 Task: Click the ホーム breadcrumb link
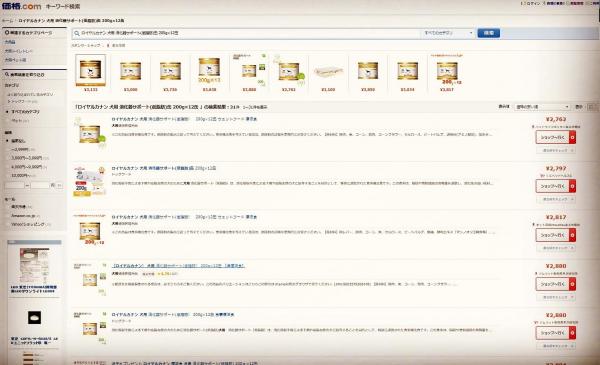coord(7,21)
